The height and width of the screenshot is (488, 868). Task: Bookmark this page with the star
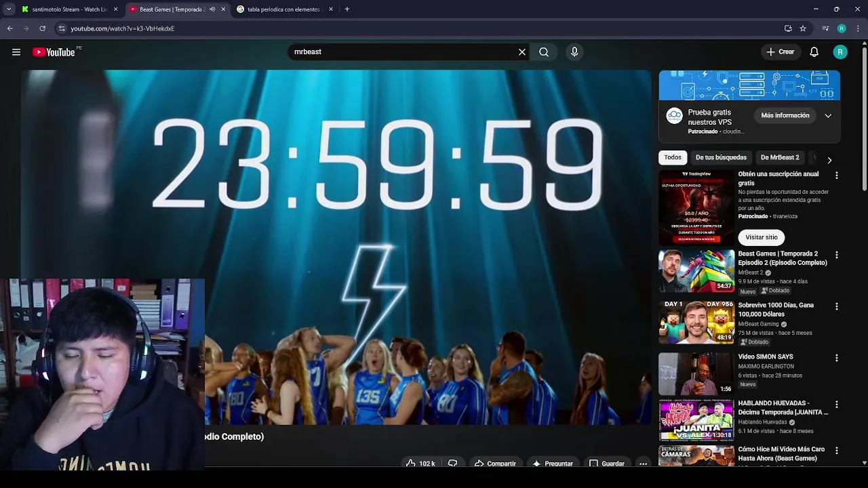pyautogui.click(x=803, y=28)
